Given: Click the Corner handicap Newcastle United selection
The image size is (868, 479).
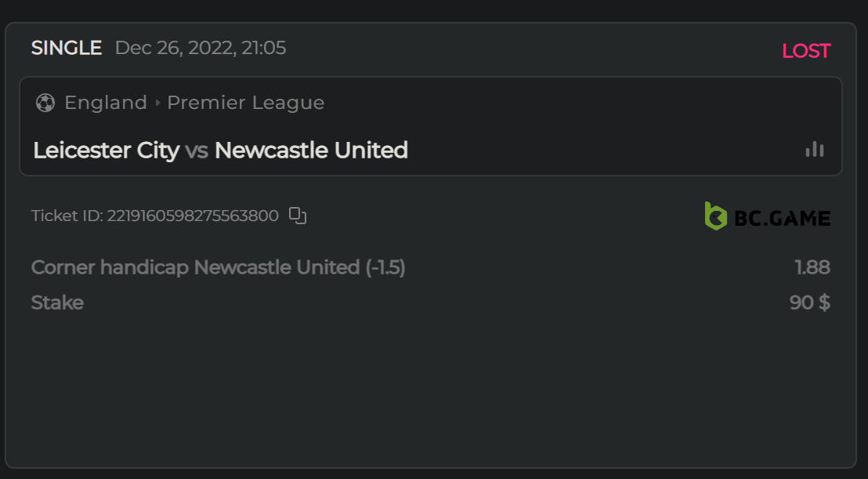Looking at the screenshot, I should pyautogui.click(x=218, y=267).
